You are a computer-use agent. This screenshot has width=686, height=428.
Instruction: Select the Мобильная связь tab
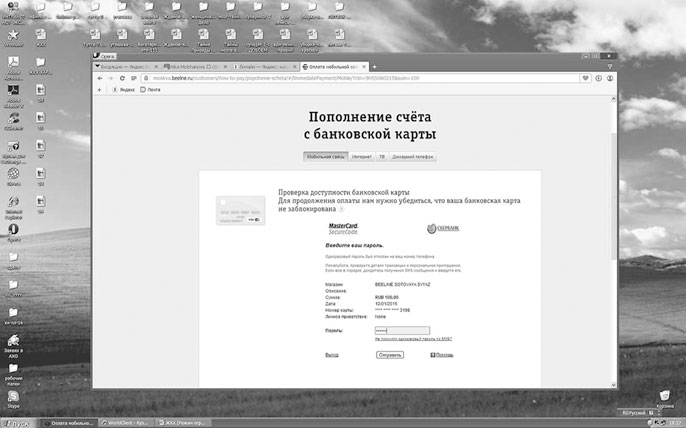click(x=325, y=157)
